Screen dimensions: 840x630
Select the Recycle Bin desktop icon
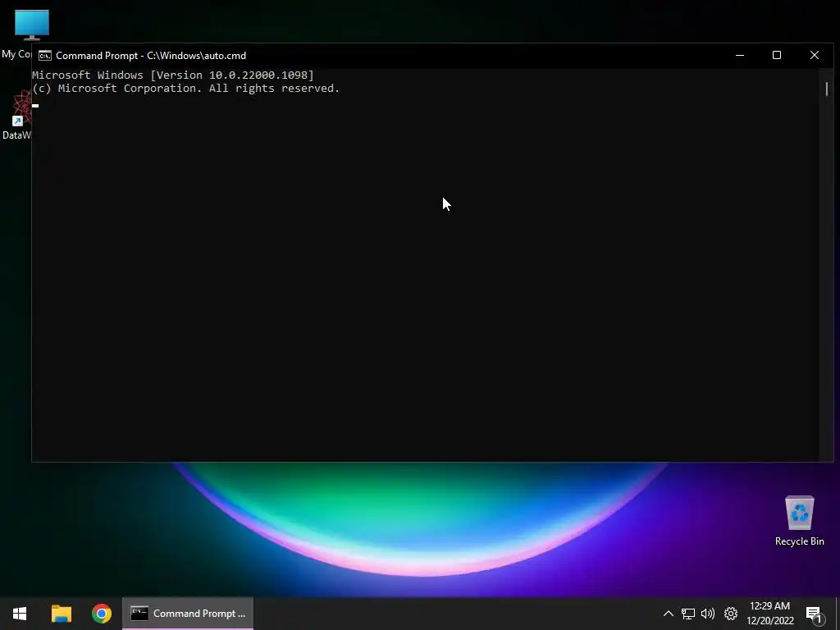799,521
